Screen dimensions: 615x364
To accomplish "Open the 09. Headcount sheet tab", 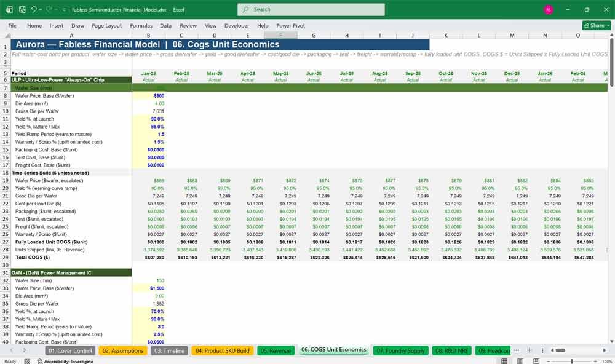I will [x=493, y=350].
